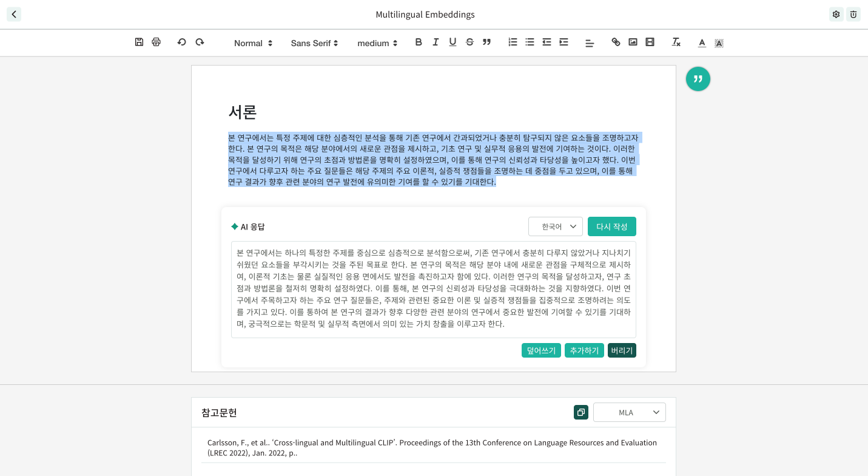
Task: Click the trash delete icon at top right
Action: tap(853, 14)
